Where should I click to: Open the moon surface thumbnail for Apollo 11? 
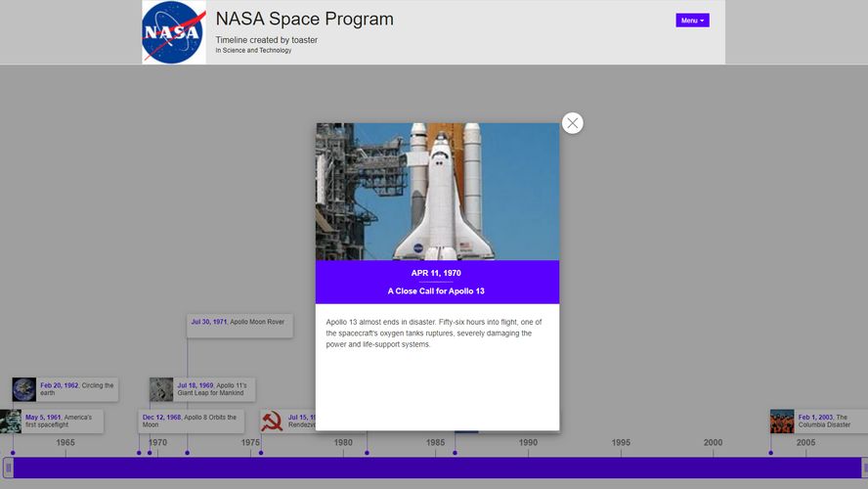pyautogui.click(x=161, y=389)
